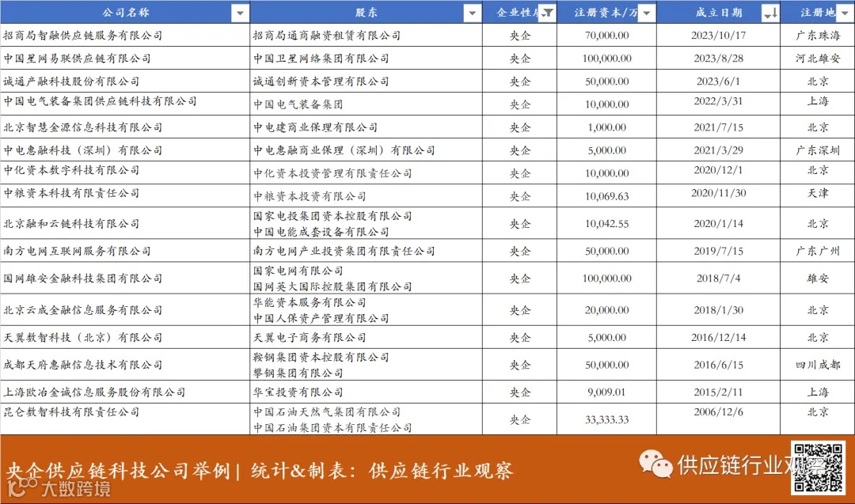Select cell 国网雄安金融科技集团有限公司
The width and height of the screenshot is (855, 504).
[x=125, y=279]
